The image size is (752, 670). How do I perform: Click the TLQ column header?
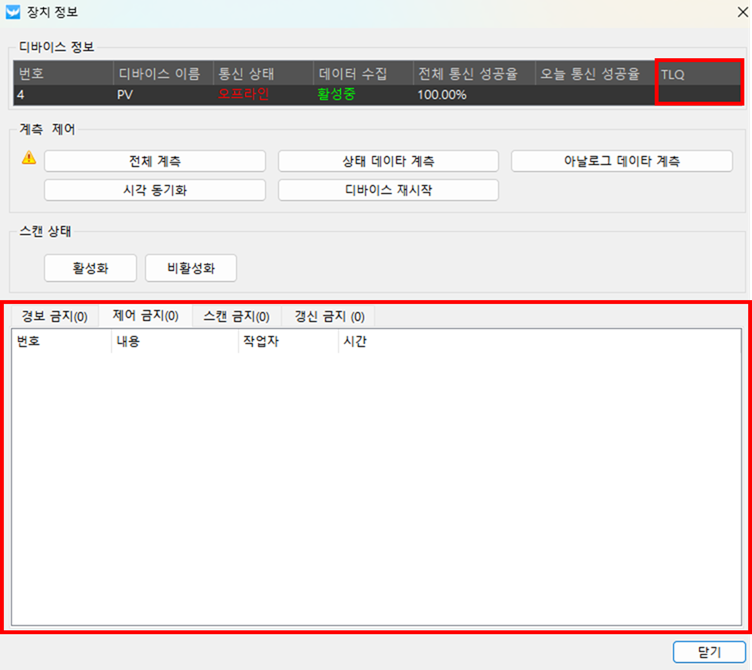(699, 75)
